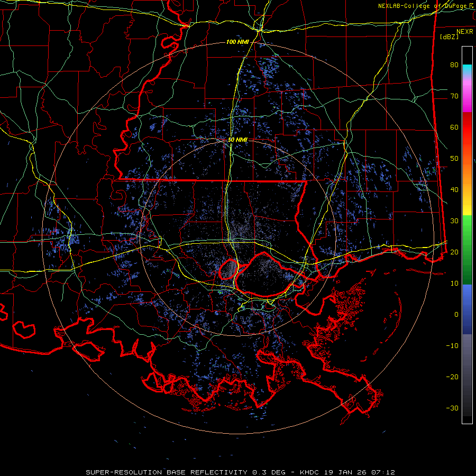The width and height of the screenshot is (476, 476).
Task: Click the "50 NMI" range ring label
Action: (237, 140)
